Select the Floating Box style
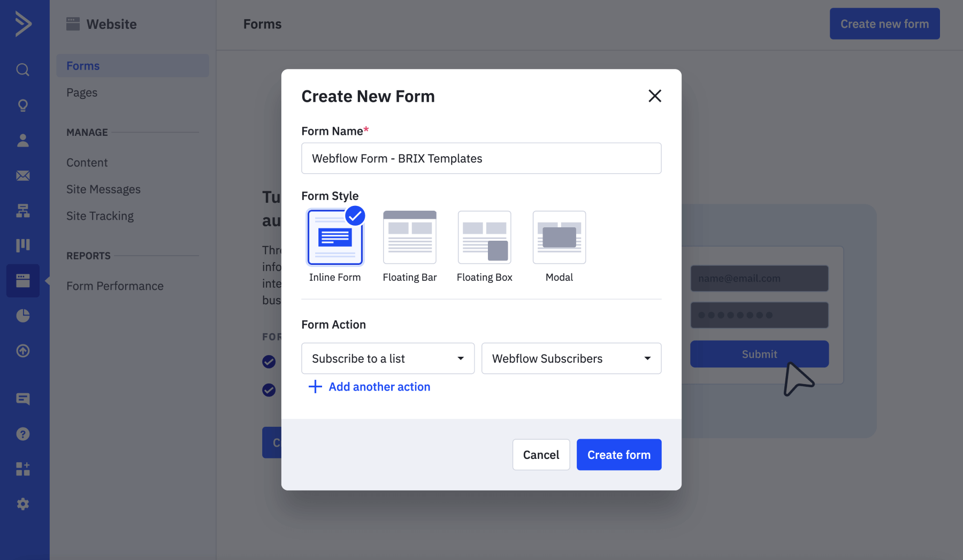The height and width of the screenshot is (560, 963). (485, 237)
